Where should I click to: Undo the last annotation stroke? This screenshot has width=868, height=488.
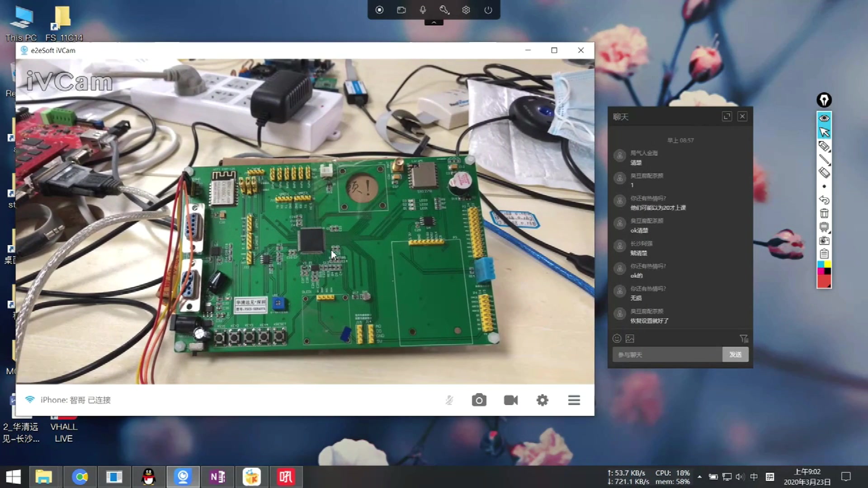tap(824, 200)
